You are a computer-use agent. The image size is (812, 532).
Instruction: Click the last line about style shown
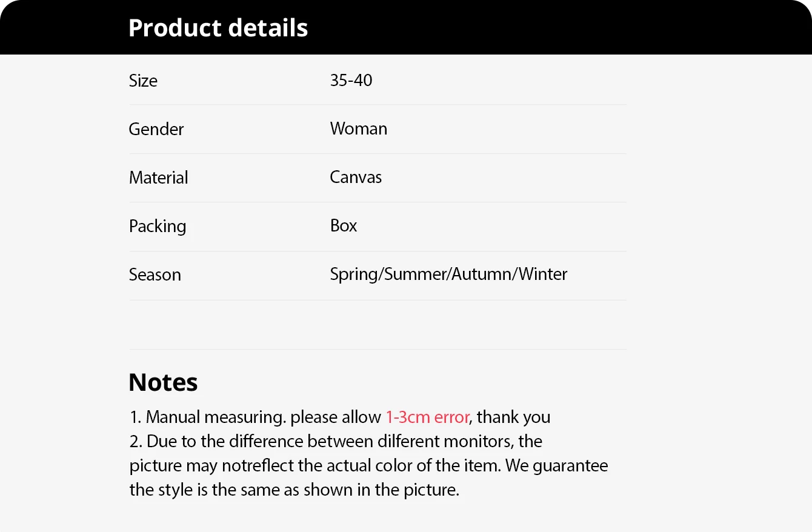click(294, 490)
